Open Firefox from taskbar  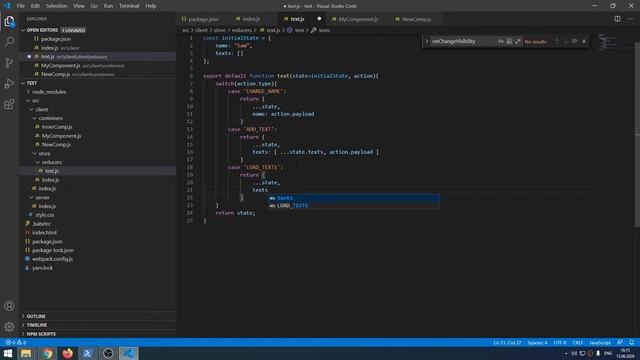tap(67, 353)
